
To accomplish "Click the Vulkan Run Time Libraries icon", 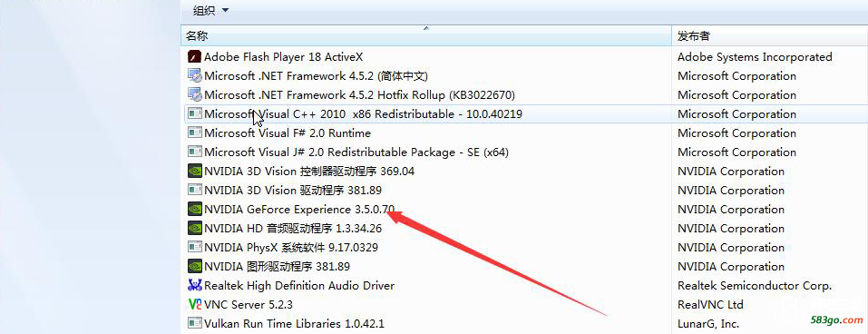I will [194, 323].
